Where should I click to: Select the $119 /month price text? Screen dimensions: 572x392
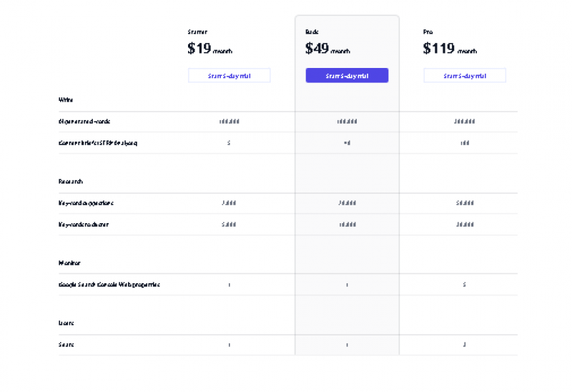pyautogui.click(x=450, y=49)
